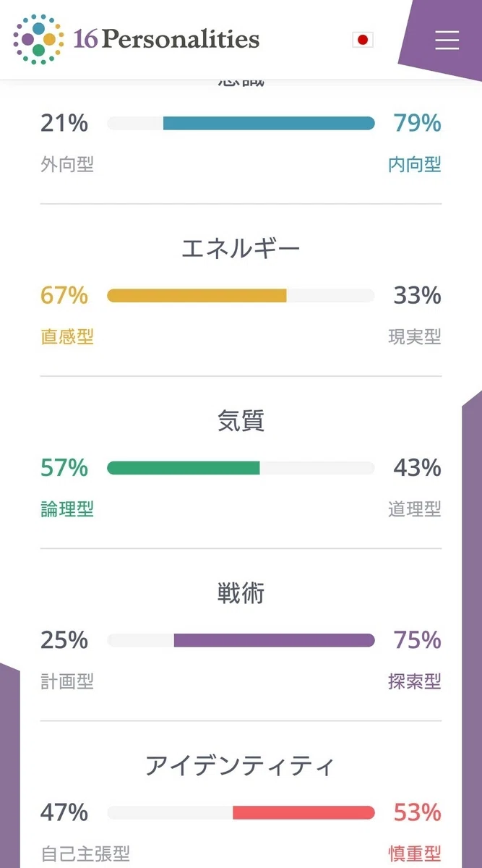482x868 pixels.
Task: Click the 79% introvert percentage
Action: click(x=418, y=124)
